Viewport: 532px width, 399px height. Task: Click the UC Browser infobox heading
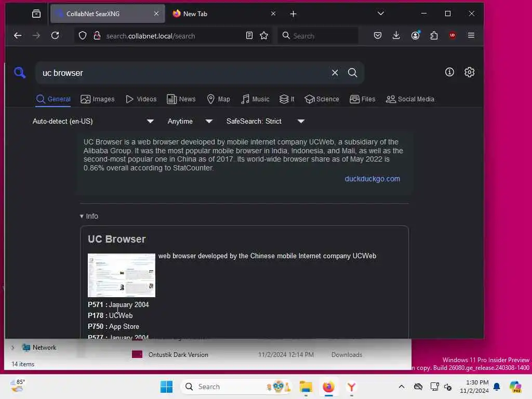pos(117,239)
